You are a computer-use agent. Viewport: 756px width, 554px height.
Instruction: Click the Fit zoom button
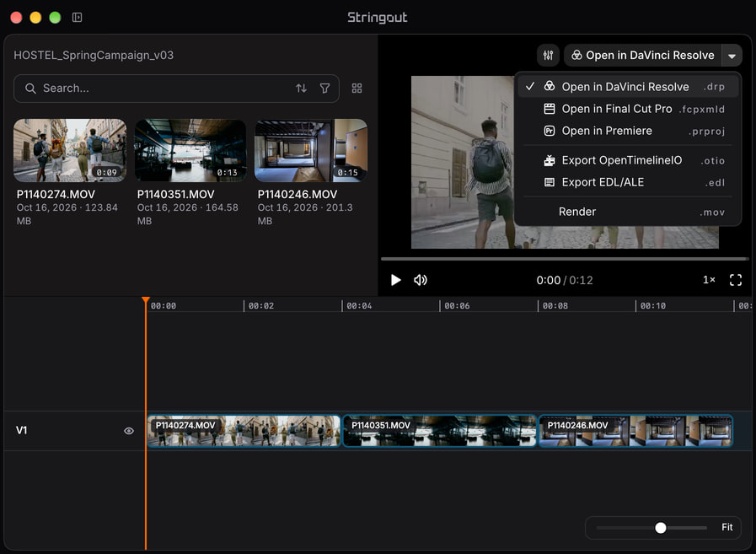pyautogui.click(x=727, y=527)
